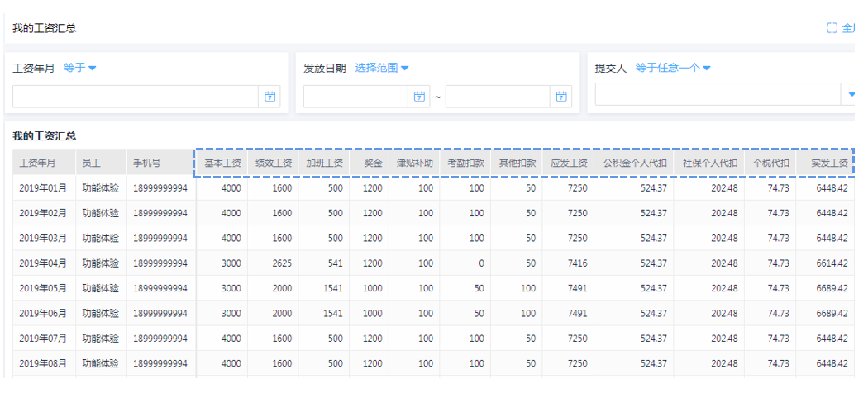The image size is (868, 393).
Task: Click the 公积金个人代扣 column header
Action: pos(634,163)
